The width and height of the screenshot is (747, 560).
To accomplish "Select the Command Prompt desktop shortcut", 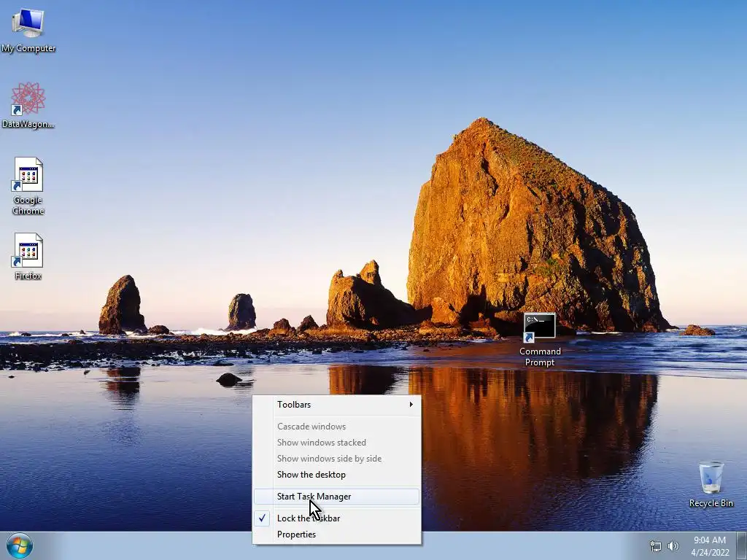I will click(x=540, y=340).
